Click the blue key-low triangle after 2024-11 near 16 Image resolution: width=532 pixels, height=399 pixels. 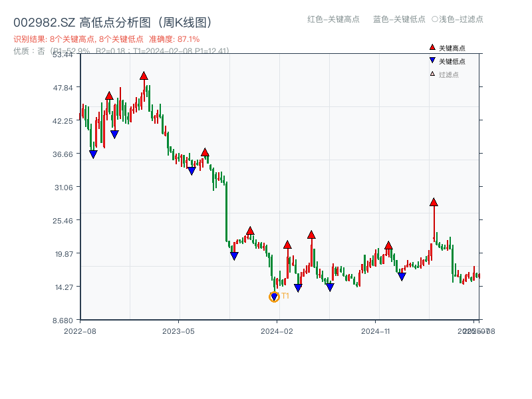(402, 277)
